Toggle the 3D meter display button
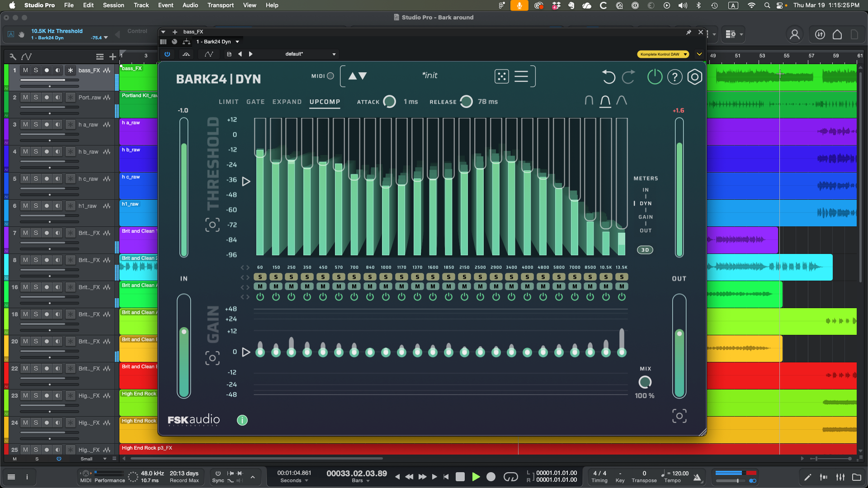This screenshot has width=868, height=488. coord(645,250)
